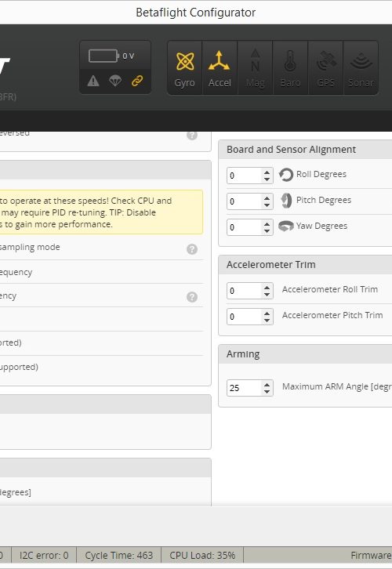The width and height of the screenshot is (392, 569).
Task: Click the Roll Degrees rotation icon
Action: (x=286, y=175)
